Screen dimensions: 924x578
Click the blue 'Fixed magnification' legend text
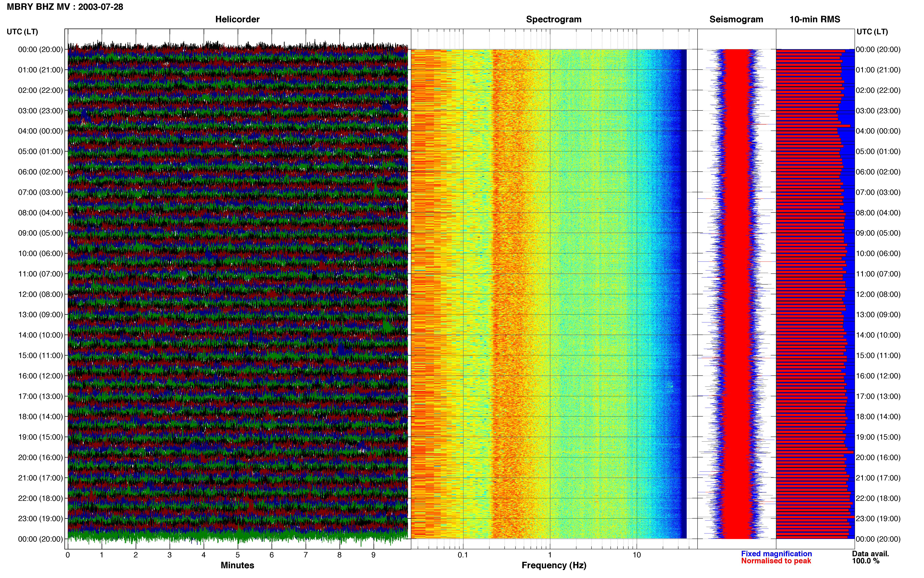(x=776, y=554)
